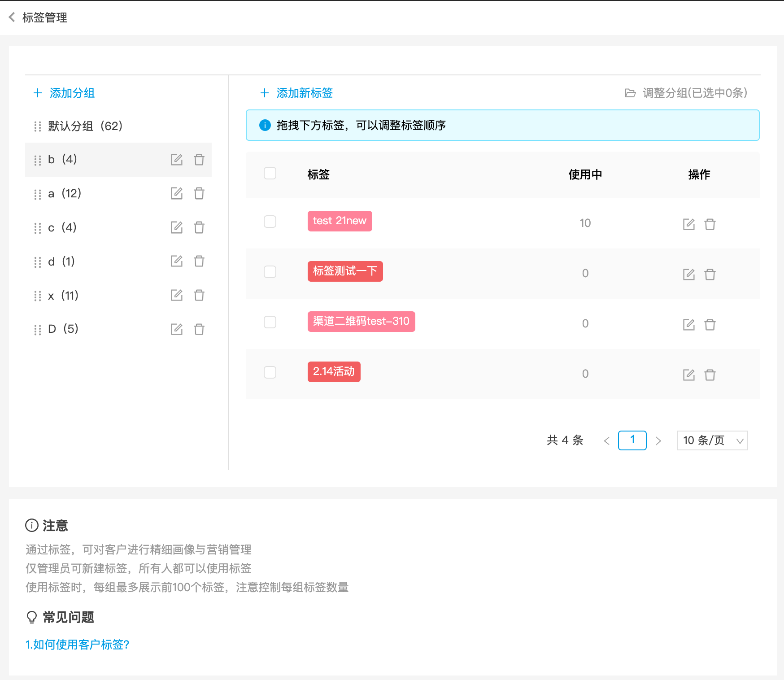Click 添加新标签 link
This screenshot has width=784, height=680.
click(305, 93)
